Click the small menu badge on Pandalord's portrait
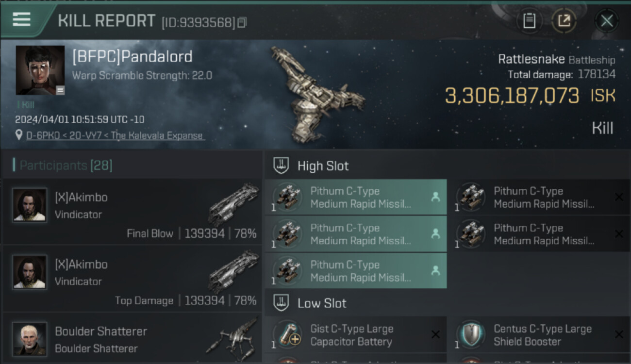 click(x=60, y=90)
